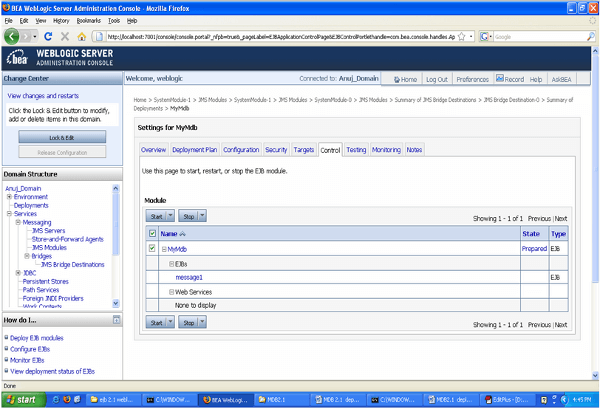Image resolution: width=600 pixels, height=409 pixels.
Task: Open Firefox icon in quick launch
Action: tap(67, 400)
